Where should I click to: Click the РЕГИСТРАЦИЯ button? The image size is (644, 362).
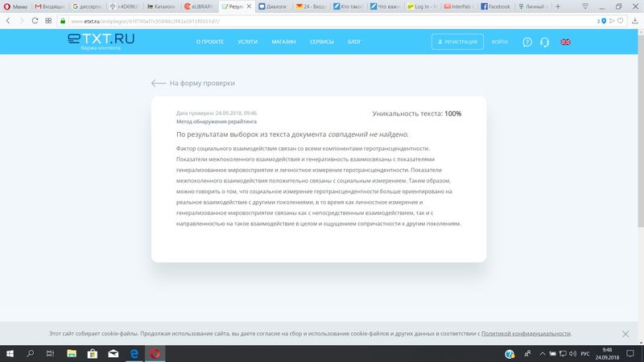coord(456,42)
